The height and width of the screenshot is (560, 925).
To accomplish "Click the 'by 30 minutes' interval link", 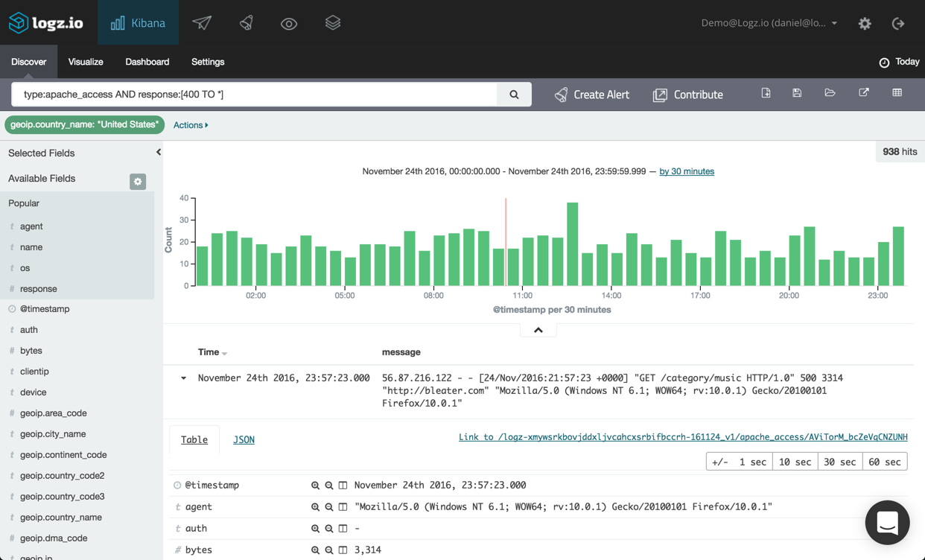I will tap(687, 171).
